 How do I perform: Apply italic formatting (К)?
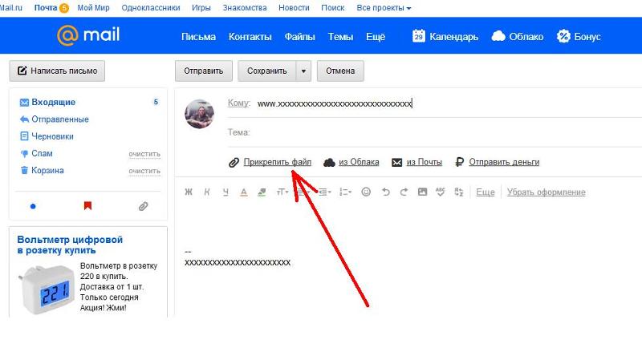207,192
